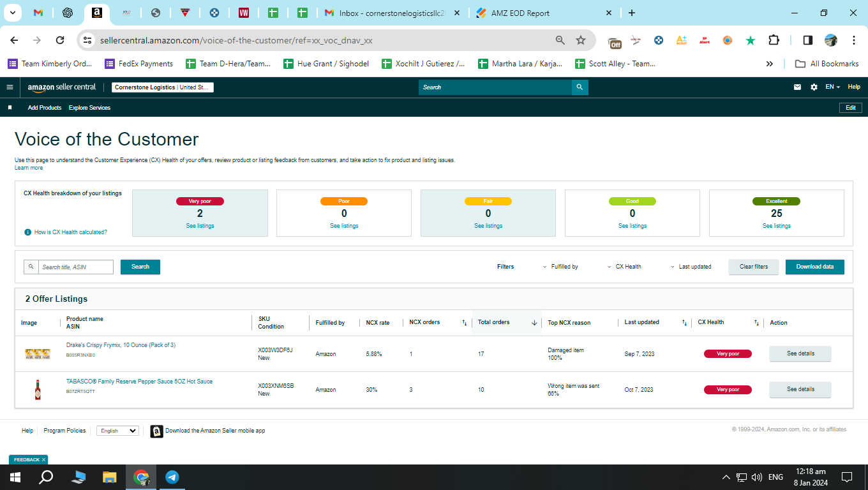The height and width of the screenshot is (490, 868).
Task: See details for TABASCO Family Reserve
Action: (x=800, y=389)
